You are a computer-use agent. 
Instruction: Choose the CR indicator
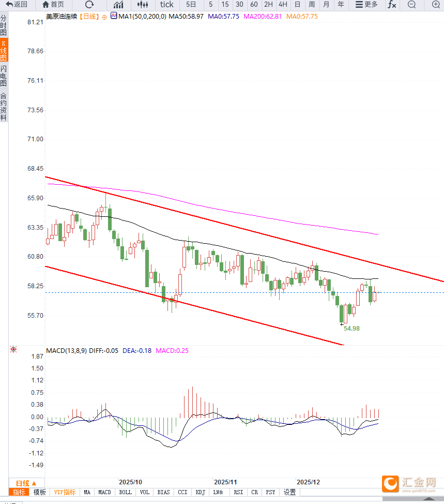click(x=255, y=492)
